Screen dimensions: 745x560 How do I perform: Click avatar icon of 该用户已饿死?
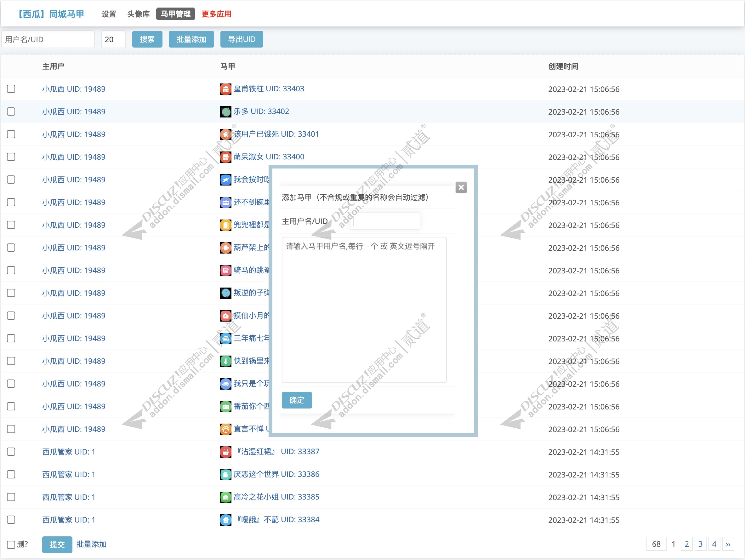pos(226,134)
